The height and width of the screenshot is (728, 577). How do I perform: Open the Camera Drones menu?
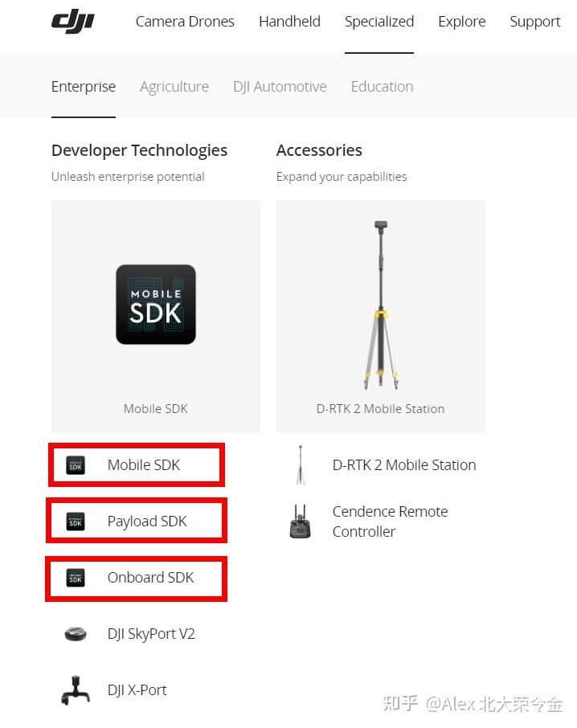point(185,22)
